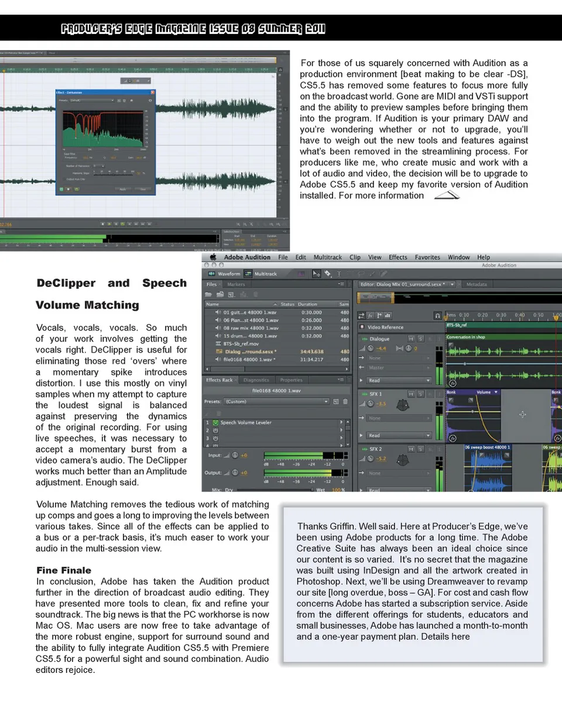Toggle power for Speech Volume Leveler effect
This screenshot has height=728, width=562.
pos(215,422)
